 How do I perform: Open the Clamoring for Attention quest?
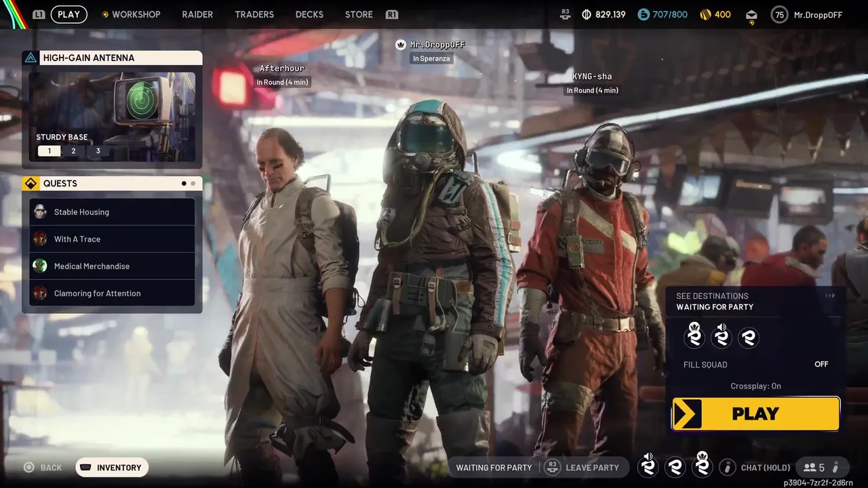click(x=113, y=293)
